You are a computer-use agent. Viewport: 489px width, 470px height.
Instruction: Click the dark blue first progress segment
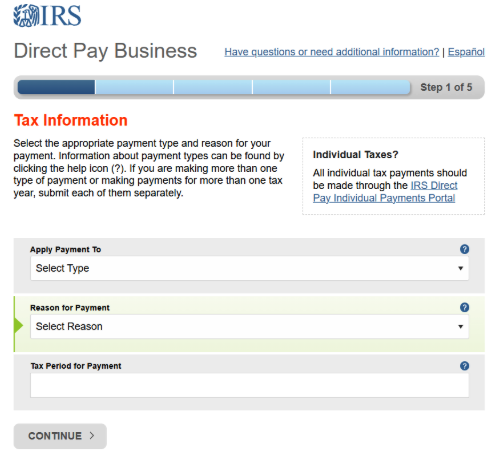pos(56,87)
